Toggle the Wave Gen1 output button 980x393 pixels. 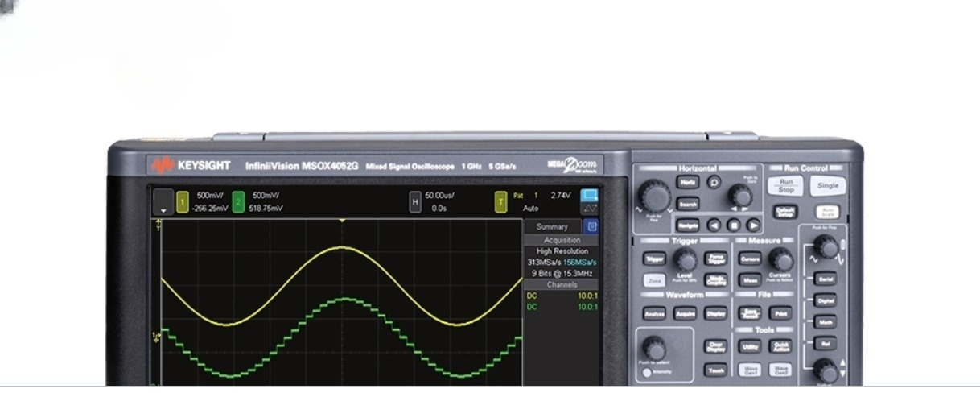749,370
